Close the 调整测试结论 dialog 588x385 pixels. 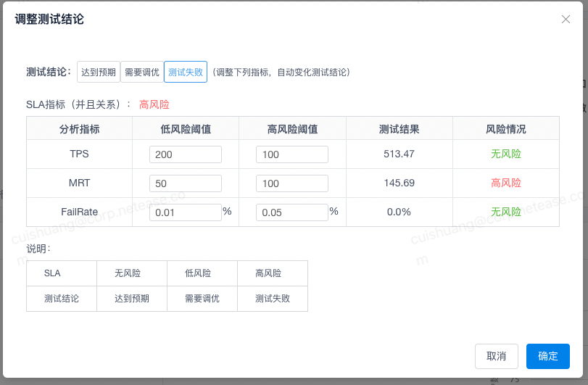[566, 20]
